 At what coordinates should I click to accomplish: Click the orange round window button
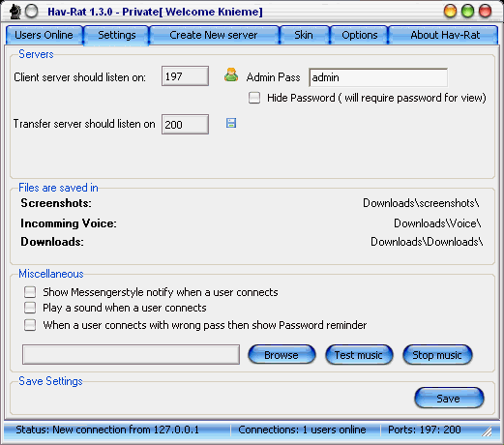point(450,11)
